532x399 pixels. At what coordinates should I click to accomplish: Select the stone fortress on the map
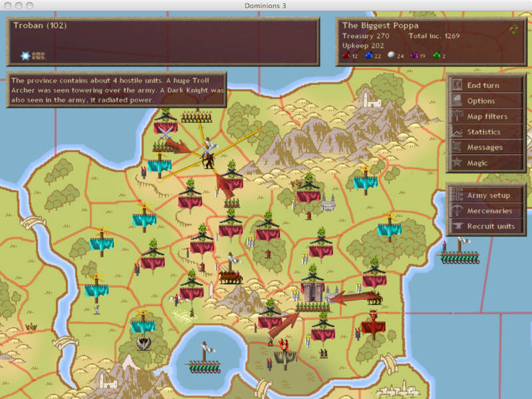(x=313, y=291)
